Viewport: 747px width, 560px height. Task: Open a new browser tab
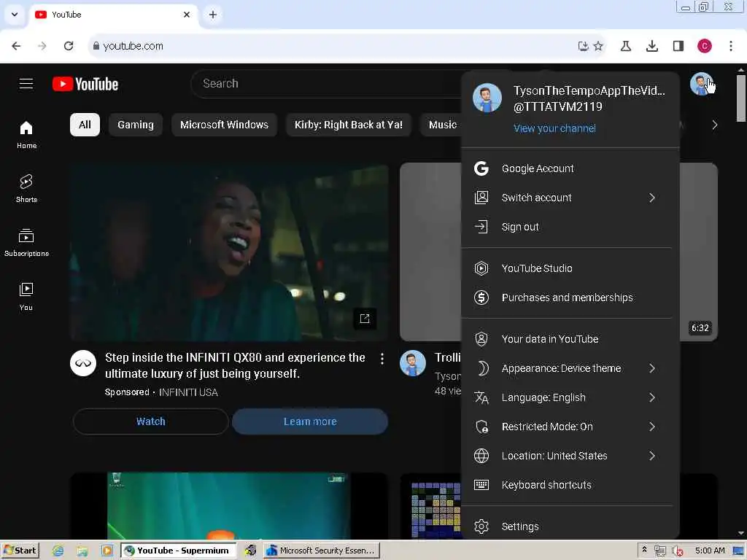pos(213,15)
